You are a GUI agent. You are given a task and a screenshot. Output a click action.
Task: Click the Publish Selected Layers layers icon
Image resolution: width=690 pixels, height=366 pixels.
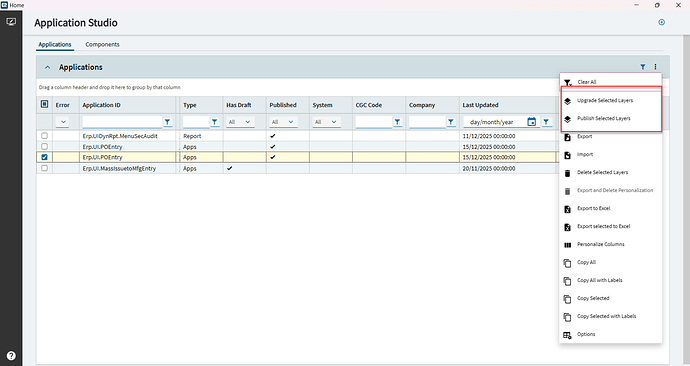[568, 119]
